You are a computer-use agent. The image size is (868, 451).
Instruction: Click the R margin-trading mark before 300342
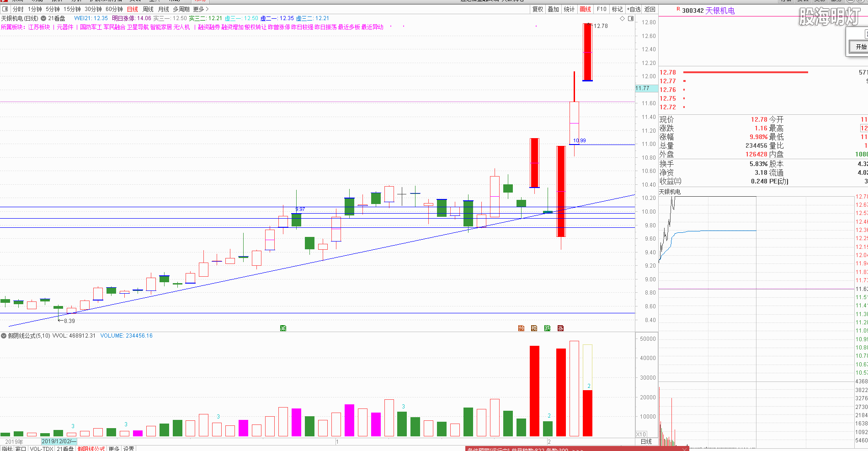tap(678, 10)
